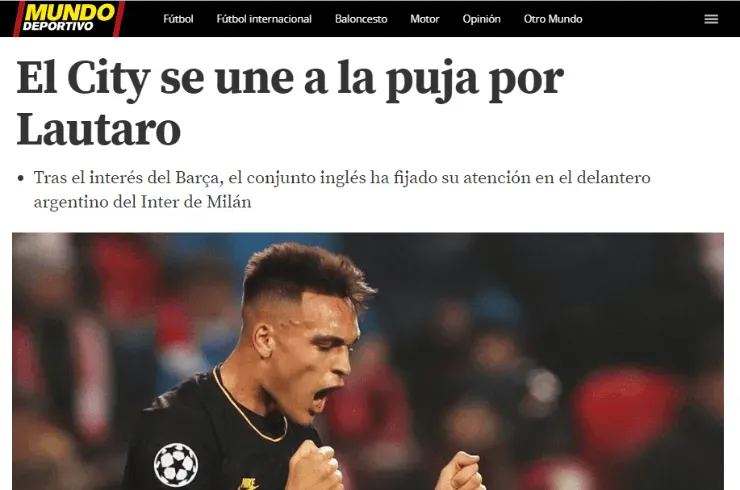The image size is (740, 490).
Task: Open the hamburger menu icon
Action: [711, 19]
